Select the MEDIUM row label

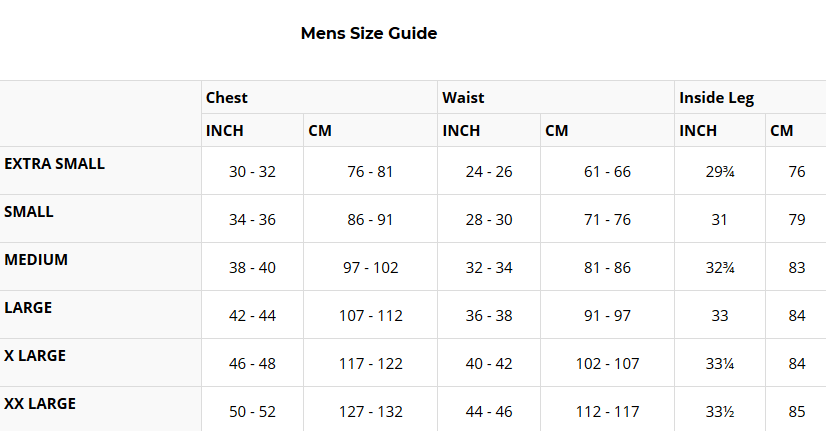click(x=36, y=260)
